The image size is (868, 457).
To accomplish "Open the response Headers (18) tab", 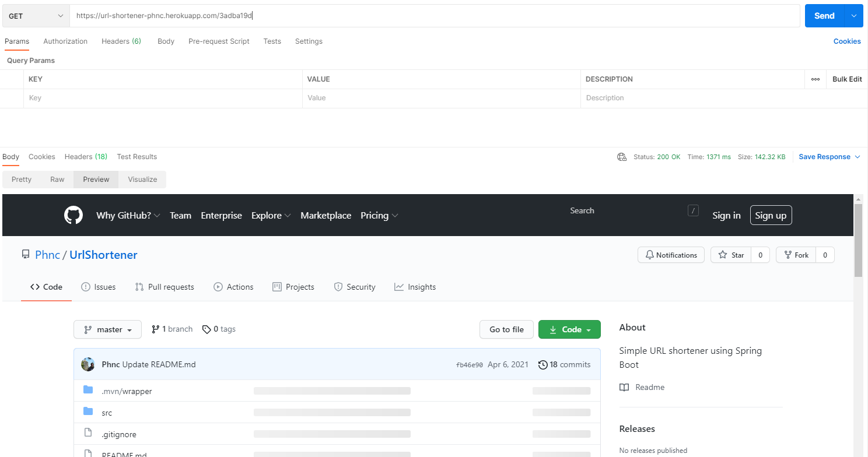I will [86, 157].
